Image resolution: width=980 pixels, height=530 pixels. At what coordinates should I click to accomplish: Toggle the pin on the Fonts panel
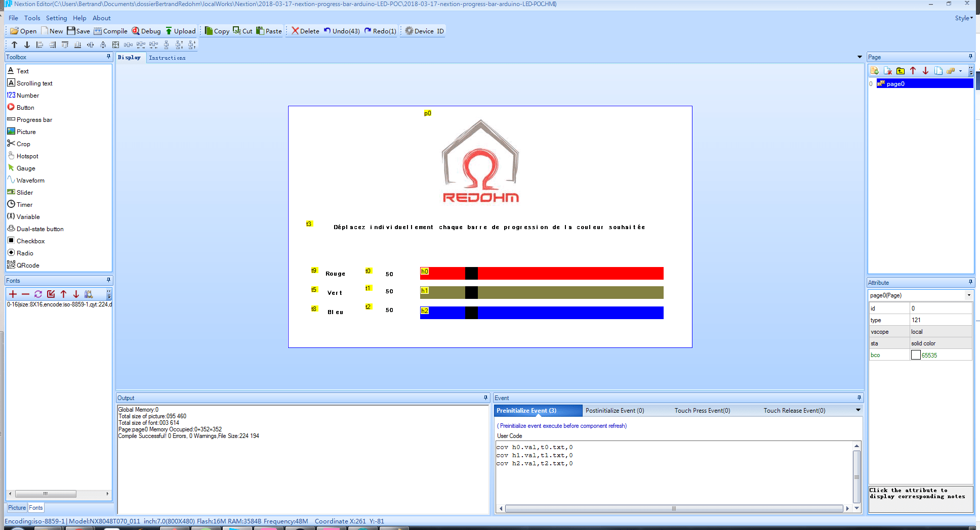pyautogui.click(x=108, y=280)
